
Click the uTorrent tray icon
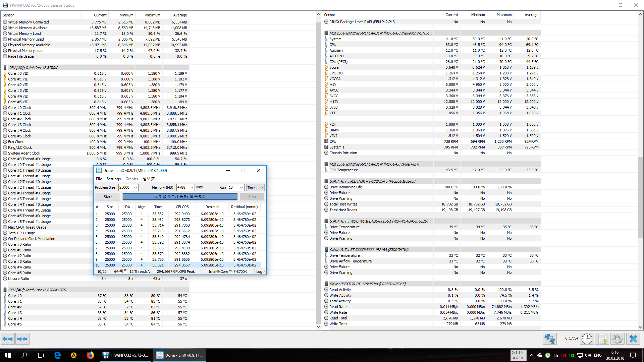pos(548,355)
